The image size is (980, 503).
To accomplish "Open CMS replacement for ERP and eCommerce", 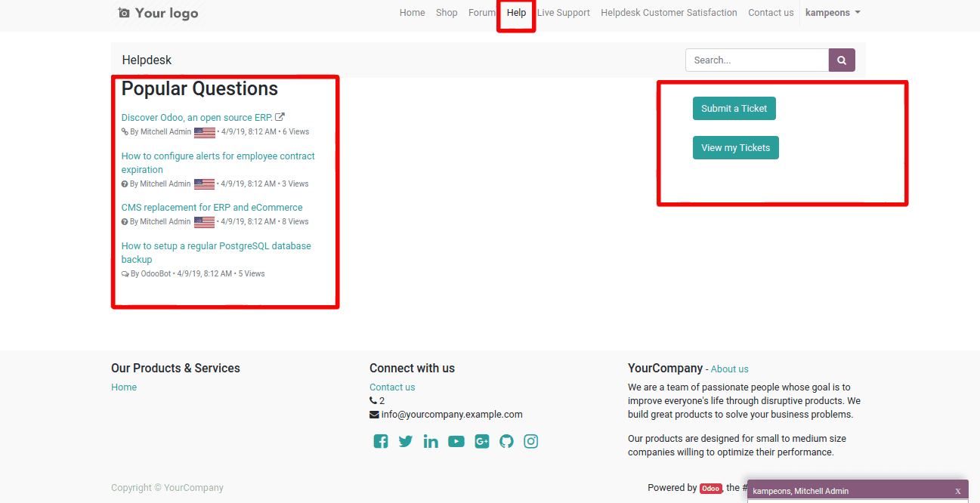I will tap(212, 208).
